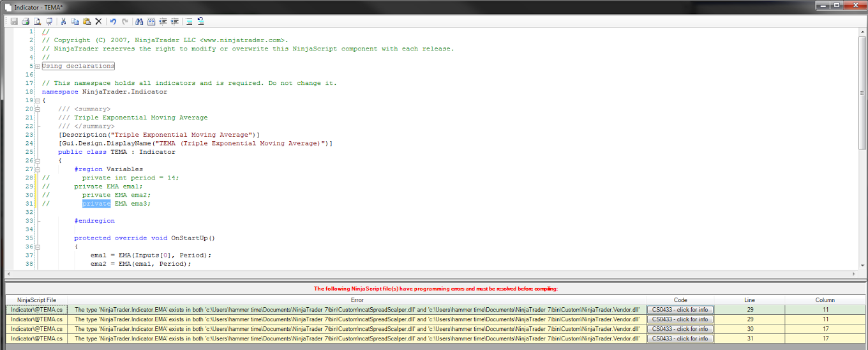Screen dimensions: 868x350
Task: Open CS0433 info for line 30 error
Action: click(x=680, y=329)
